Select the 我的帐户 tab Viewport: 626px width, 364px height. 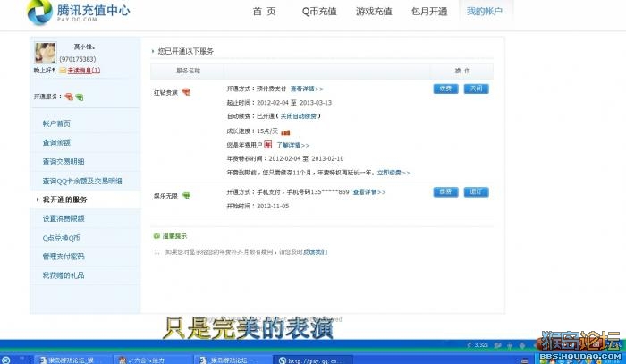485,12
